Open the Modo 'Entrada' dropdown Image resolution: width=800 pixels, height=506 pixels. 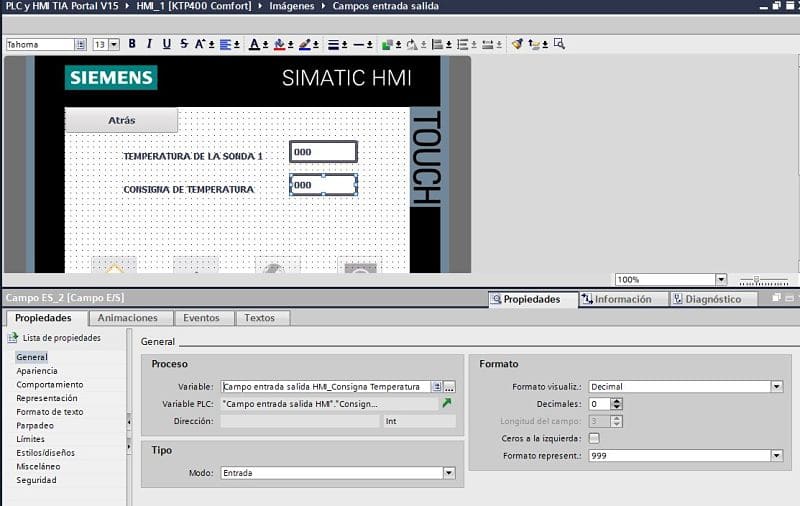pos(449,473)
